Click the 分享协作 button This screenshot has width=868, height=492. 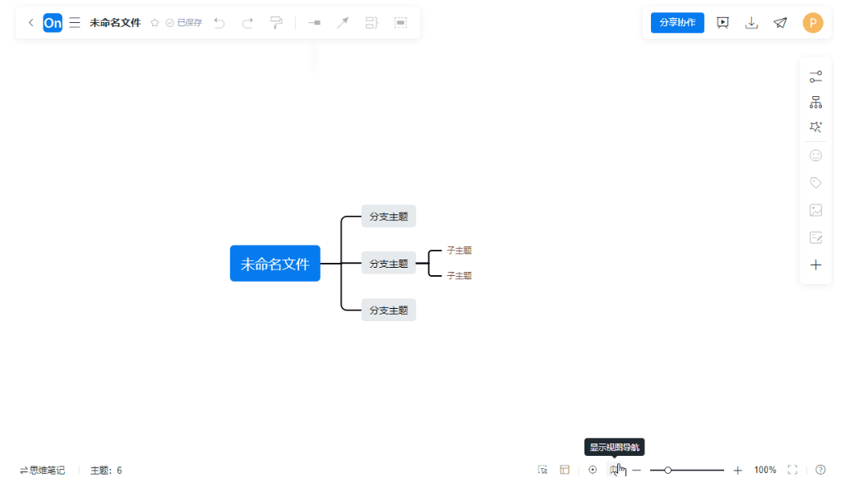pos(676,22)
